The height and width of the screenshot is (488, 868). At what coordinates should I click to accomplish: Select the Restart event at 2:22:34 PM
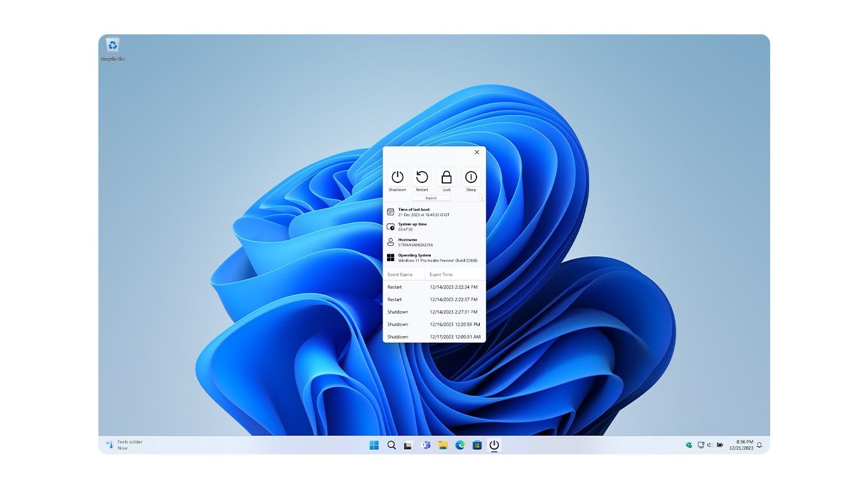434,287
